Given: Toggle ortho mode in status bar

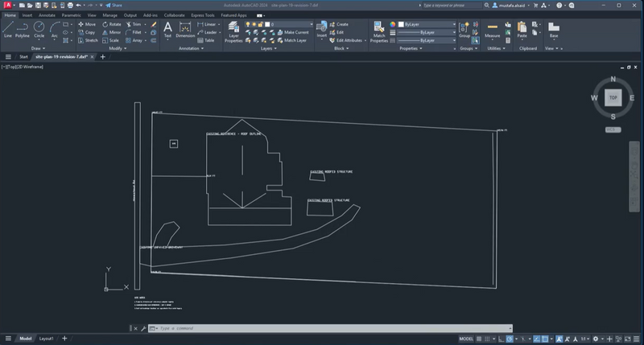Looking at the screenshot, I should tap(501, 339).
